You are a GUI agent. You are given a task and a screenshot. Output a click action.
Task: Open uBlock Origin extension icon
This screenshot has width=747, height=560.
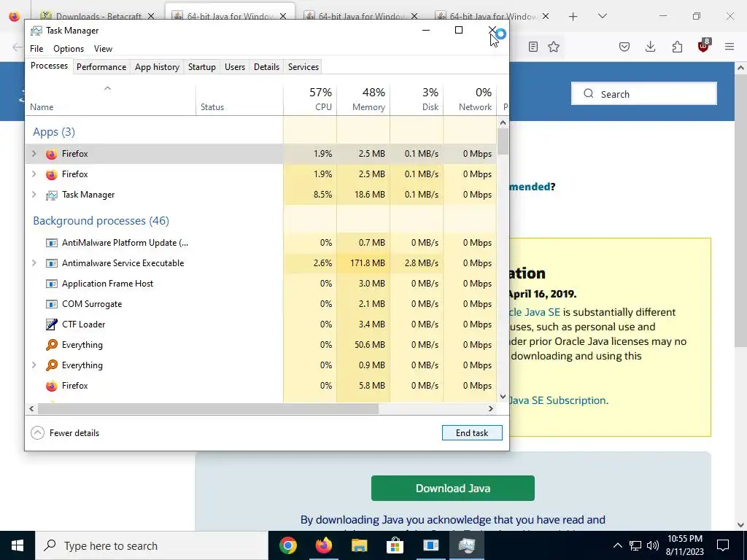click(x=704, y=46)
